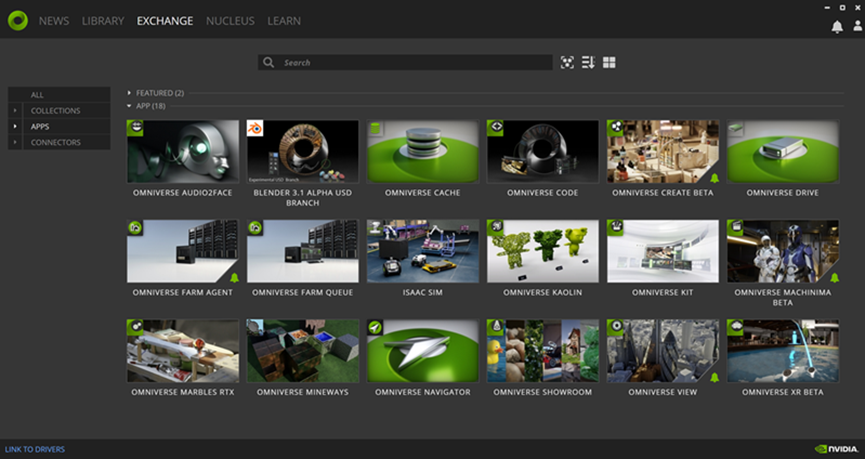Open Omniverse Kaolin thumbnail
The height and width of the screenshot is (459, 865).
tap(542, 252)
